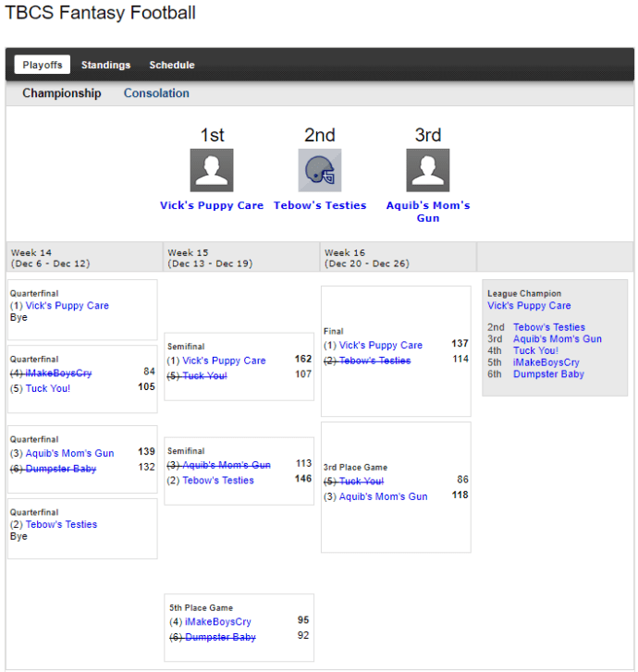Click the 5th Place Game score 92
The height and width of the screenshot is (672, 638).
pos(303,636)
